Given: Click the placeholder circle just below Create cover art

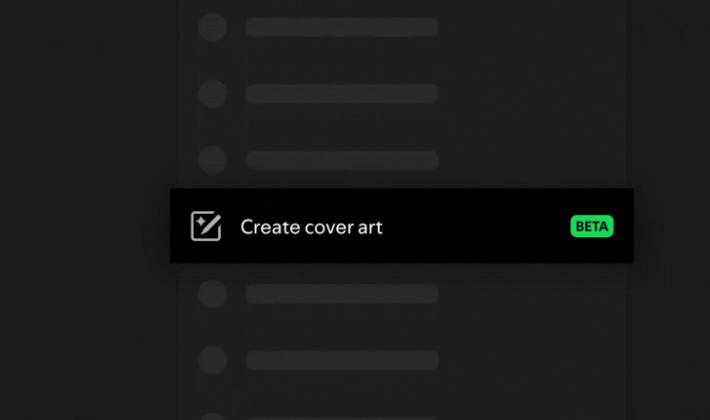Looking at the screenshot, I should pyautogui.click(x=212, y=294).
